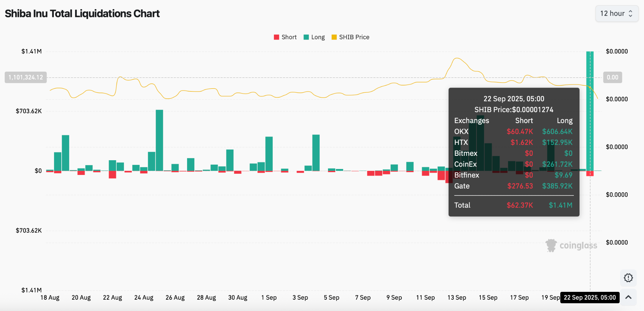This screenshot has height=311, width=644.
Task: Click the alert badge icon at bottom right
Action: click(x=628, y=278)
